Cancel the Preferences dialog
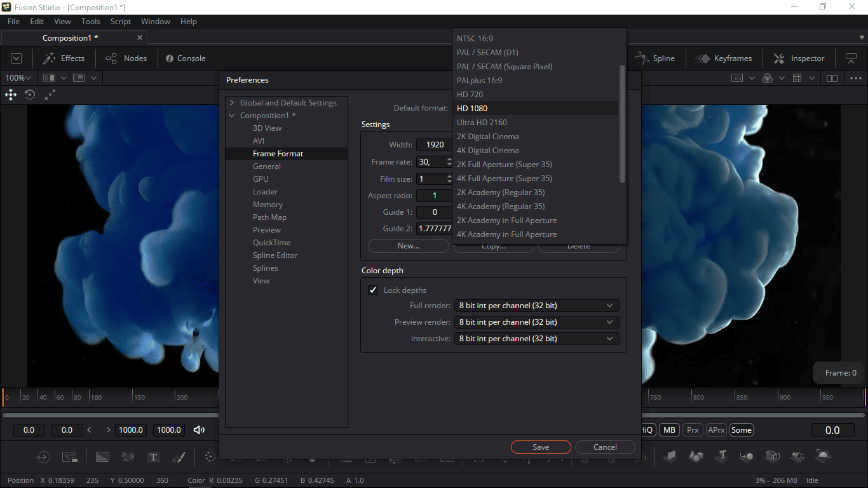The width and height of the screenshot is (868, 488). (x=605, y=447)
